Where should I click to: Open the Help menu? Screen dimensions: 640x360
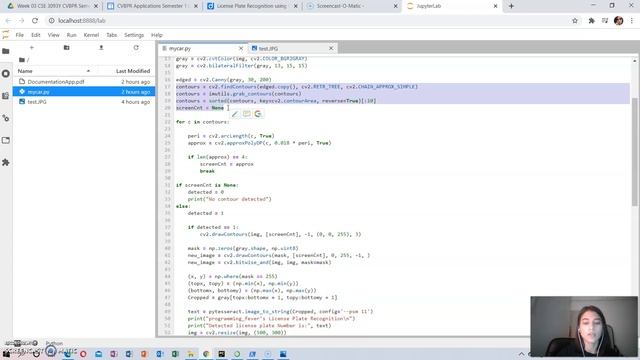(x=157, y=35)
